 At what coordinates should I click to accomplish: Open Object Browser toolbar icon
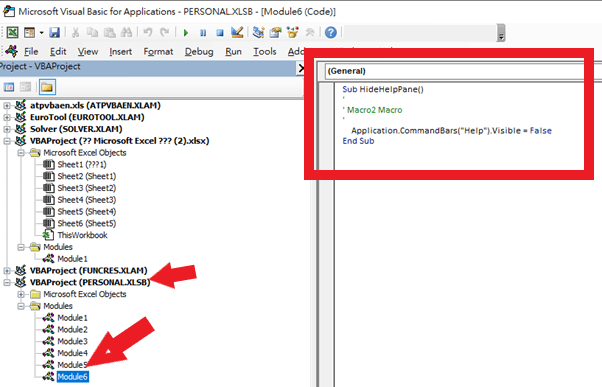(293, 32)
